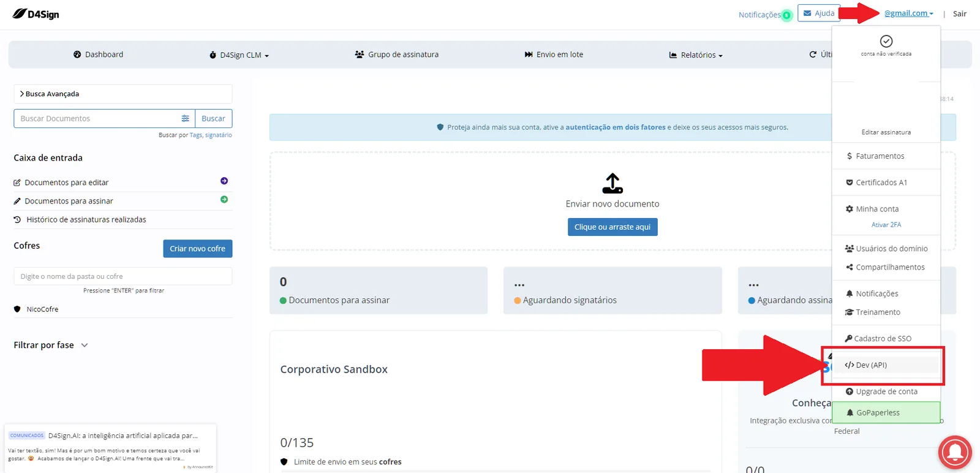This screenshot has height=473, width=980.
Task: Expand the Relatórios dropdown
Action: [696, 55]
